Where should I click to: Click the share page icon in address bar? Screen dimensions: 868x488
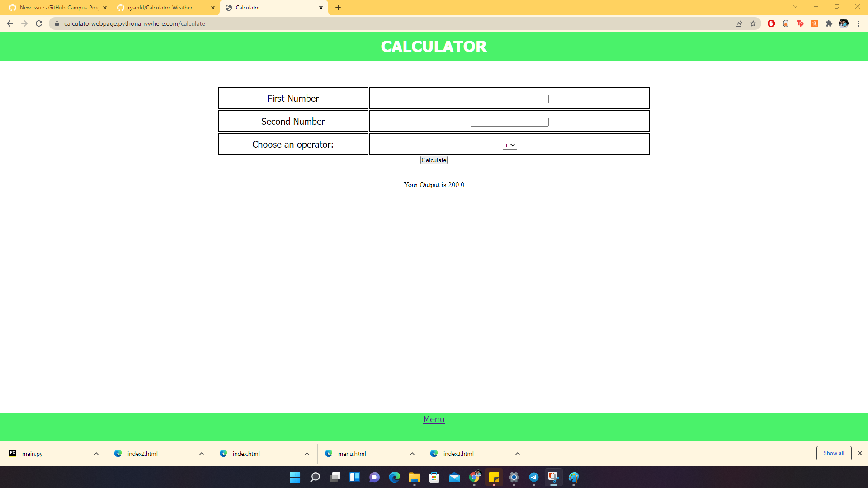[x=739, y=23]
